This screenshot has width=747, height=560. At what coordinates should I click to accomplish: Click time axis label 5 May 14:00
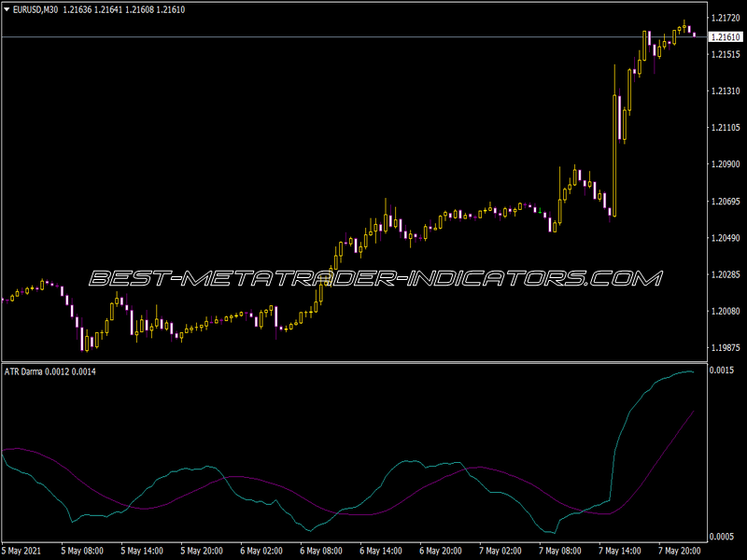tap(142, 551)
